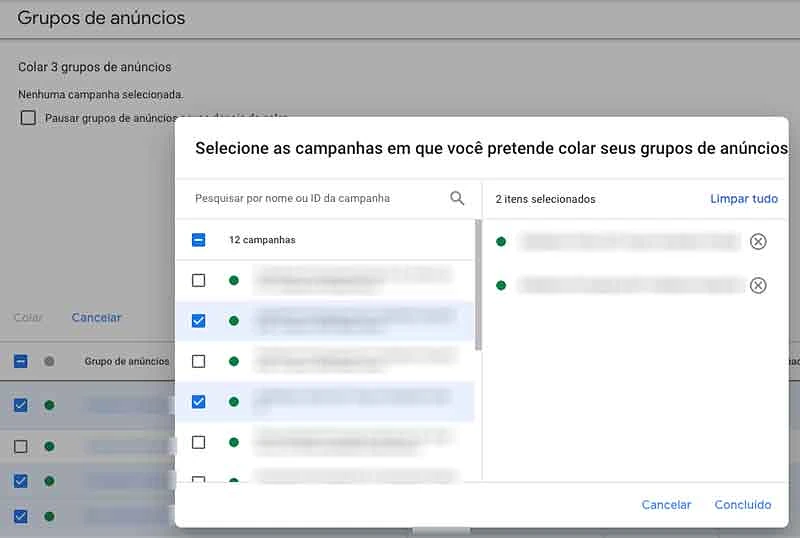Click the Concluído button
The image size is (800, 538).
click(743, 504)
